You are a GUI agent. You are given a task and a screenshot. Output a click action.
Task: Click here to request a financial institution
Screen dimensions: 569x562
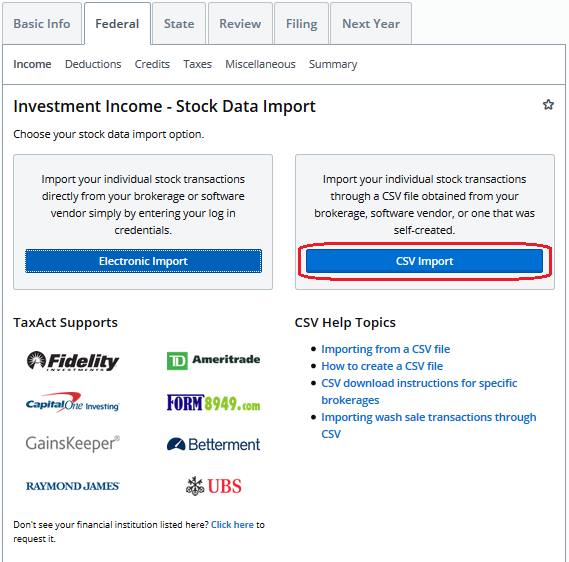point(232,525)
